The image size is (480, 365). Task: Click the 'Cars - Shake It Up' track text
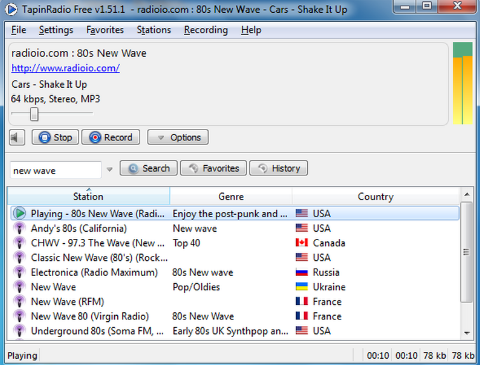49,84
